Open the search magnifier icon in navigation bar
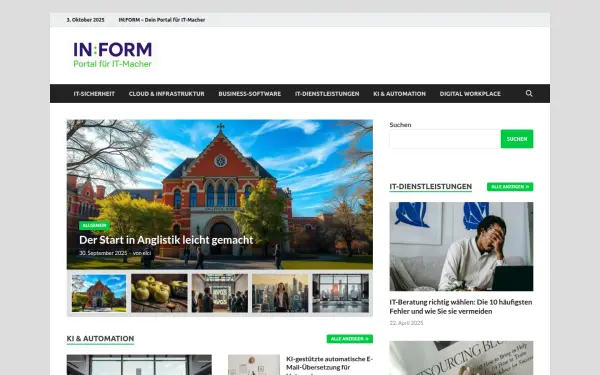Screen dimensions: 600x375 click(x=529, y=93)
